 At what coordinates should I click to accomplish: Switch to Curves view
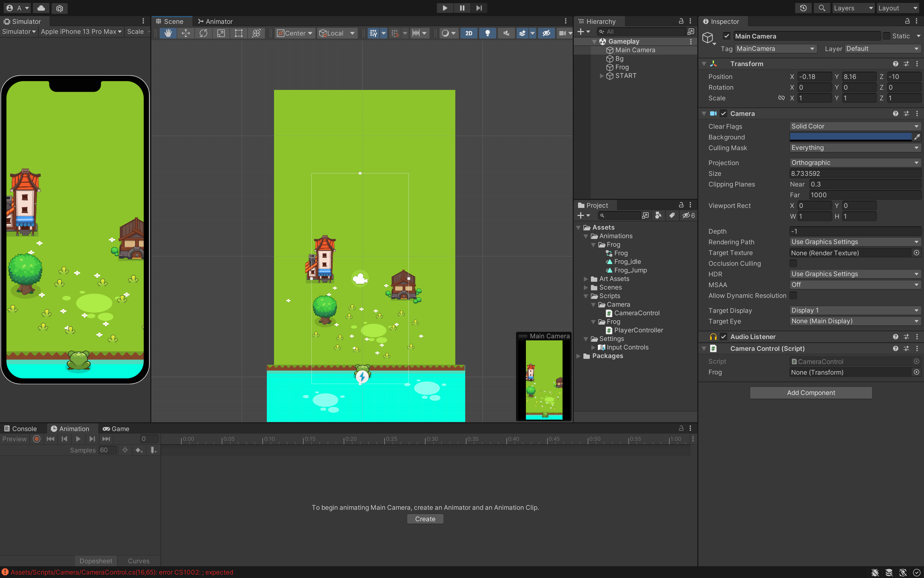point(138,561)
